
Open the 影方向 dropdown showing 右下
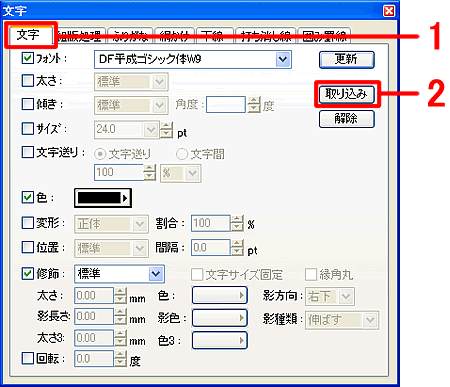[x=330, y=296]
